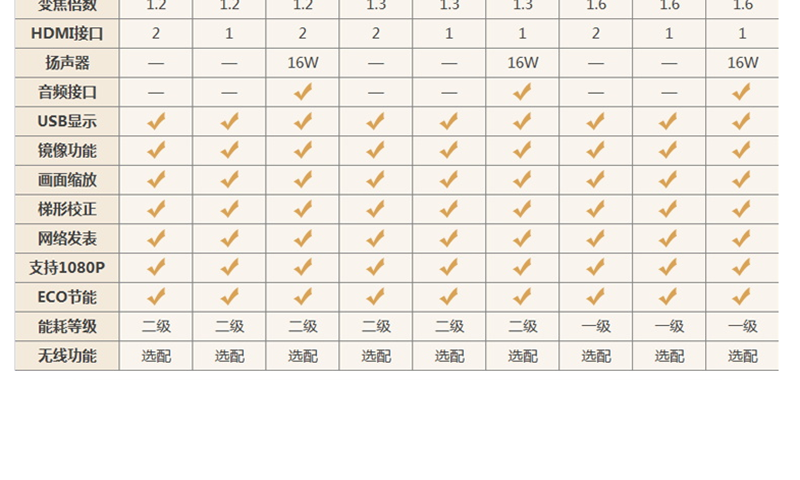Select the 网络发表 checkmark in the fourth column
Viewport: 800px width, 480px height.
(x=376, y=238)
